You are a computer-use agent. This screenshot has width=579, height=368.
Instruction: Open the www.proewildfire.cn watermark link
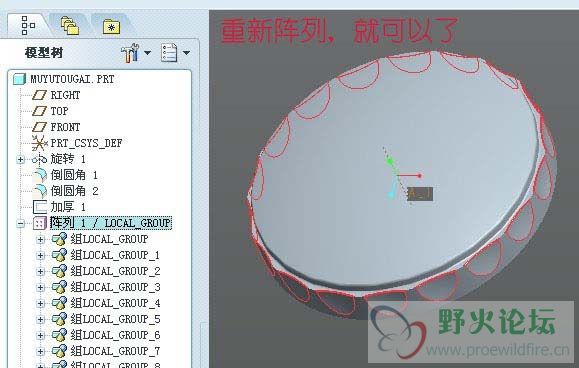(497, 350)
